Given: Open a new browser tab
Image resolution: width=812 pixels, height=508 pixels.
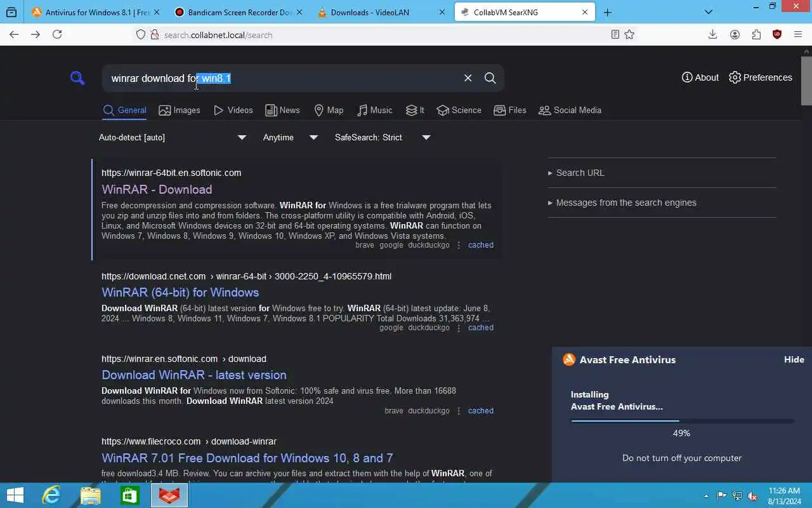Looking at the screenshot, I should click(607, 12).
